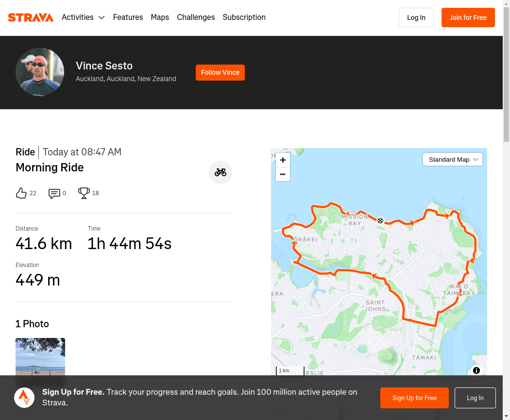Screen dimensions: 510x420
Task: Give kudos with the thumbs up icon
Action: [21, 193]
